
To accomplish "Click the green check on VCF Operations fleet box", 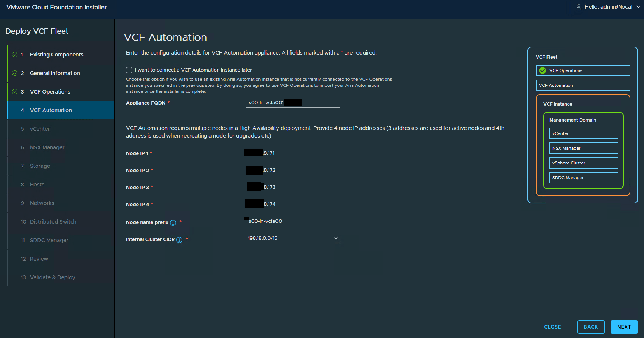I will (x=543, y=70).
